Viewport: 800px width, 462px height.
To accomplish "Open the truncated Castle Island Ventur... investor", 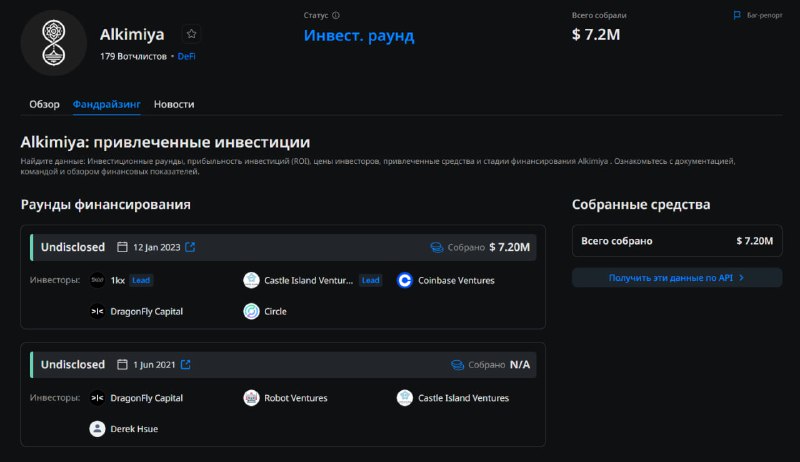I will 308,280.
